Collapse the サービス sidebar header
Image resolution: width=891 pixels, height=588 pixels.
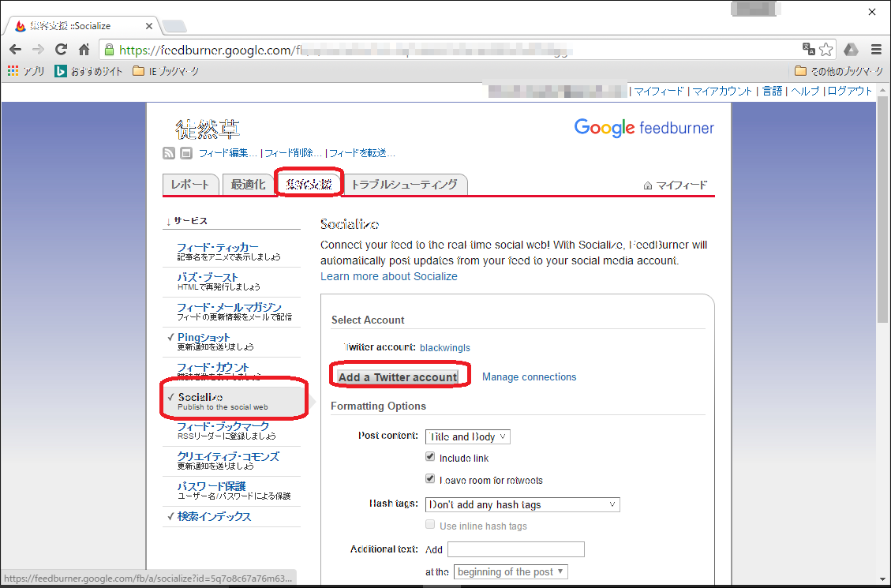pyautogui.click(x=187, y=221)
